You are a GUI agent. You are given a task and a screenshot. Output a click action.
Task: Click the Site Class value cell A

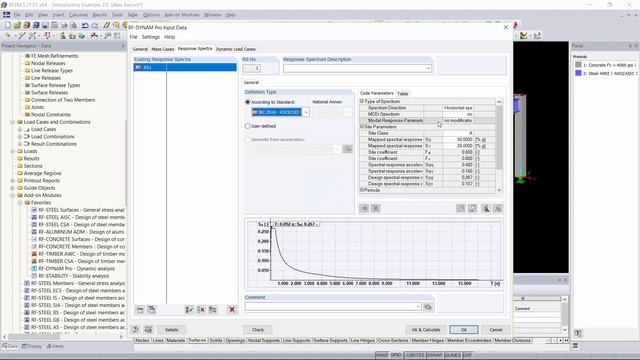tap(458, 133)
